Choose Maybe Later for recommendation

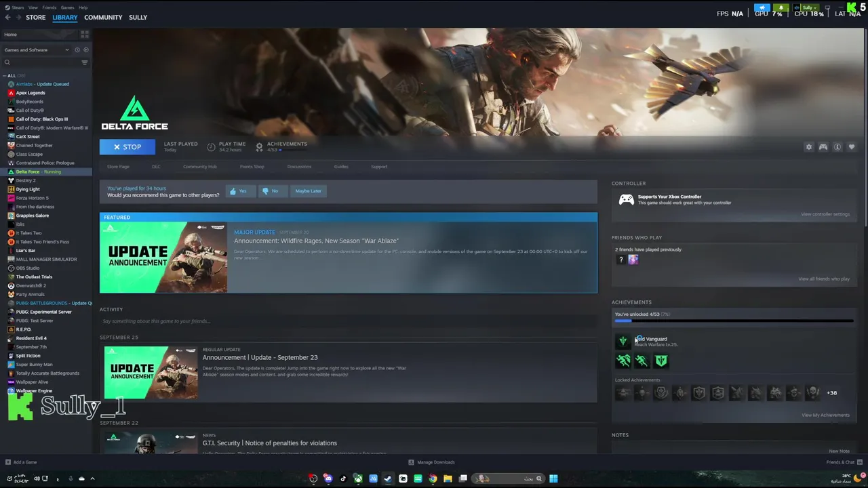(308, 191)
